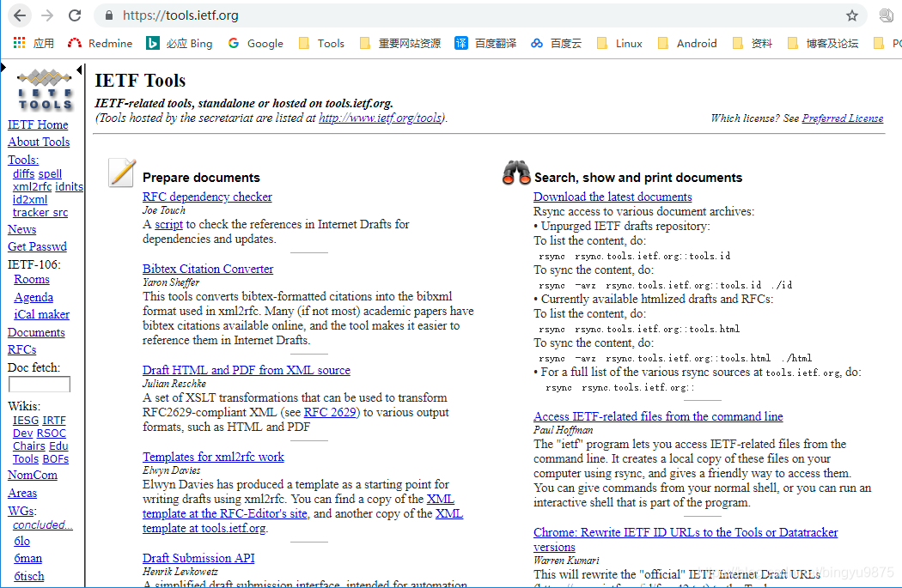The image size is (902, 588).
Task: Reload the page with the refresh icon
Action: tap(75, 15)
